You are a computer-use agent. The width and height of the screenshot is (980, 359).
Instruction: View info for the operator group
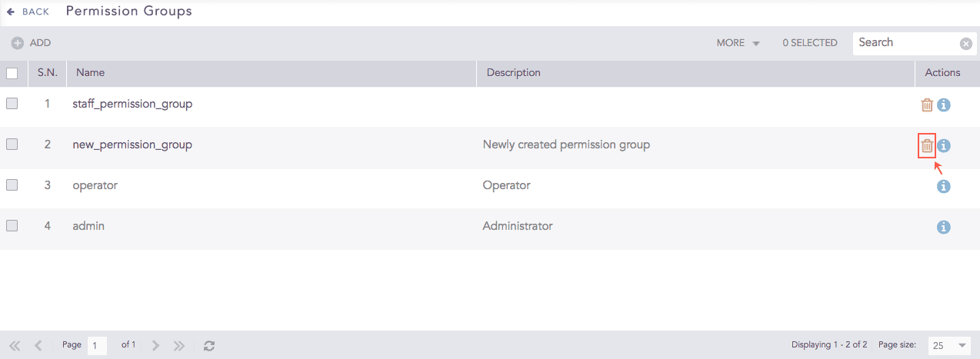coord(944,187)
